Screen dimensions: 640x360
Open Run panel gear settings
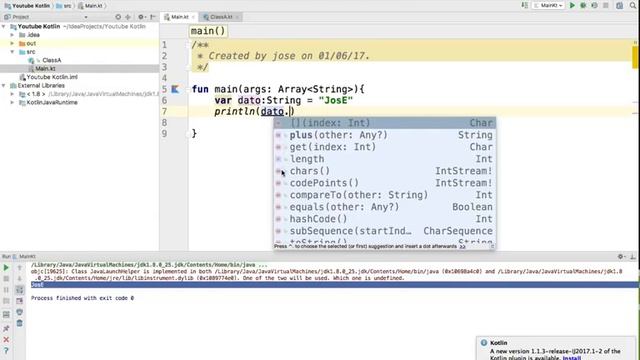click(621, 256)
